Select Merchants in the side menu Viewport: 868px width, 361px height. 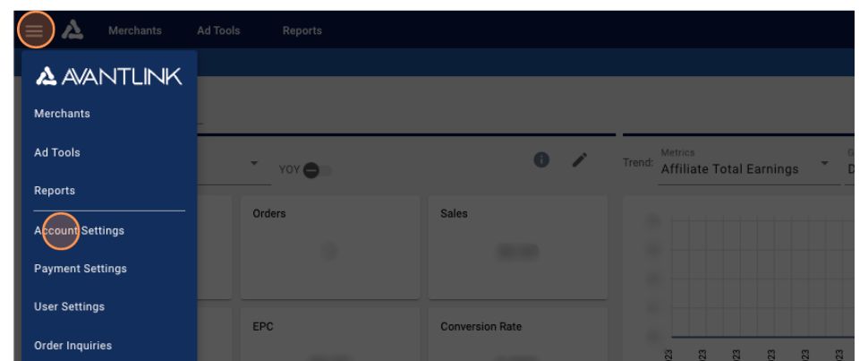pos(62,114)
